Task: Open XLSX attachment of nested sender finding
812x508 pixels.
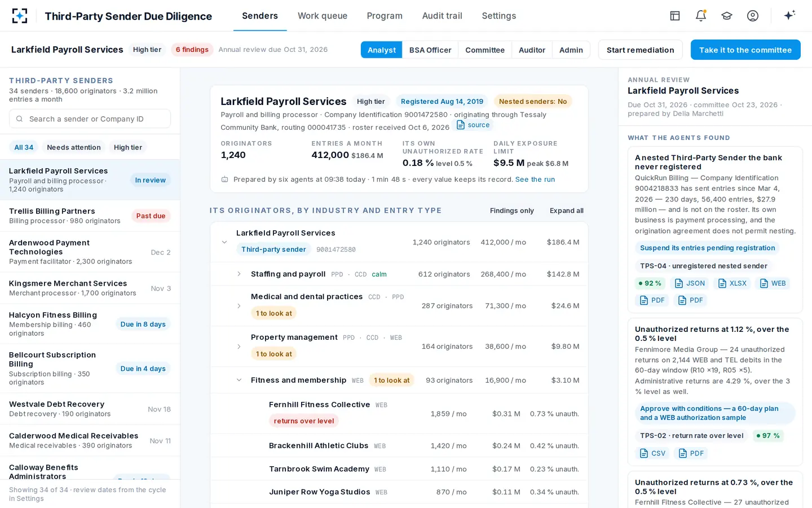Action: coord(732,283)
